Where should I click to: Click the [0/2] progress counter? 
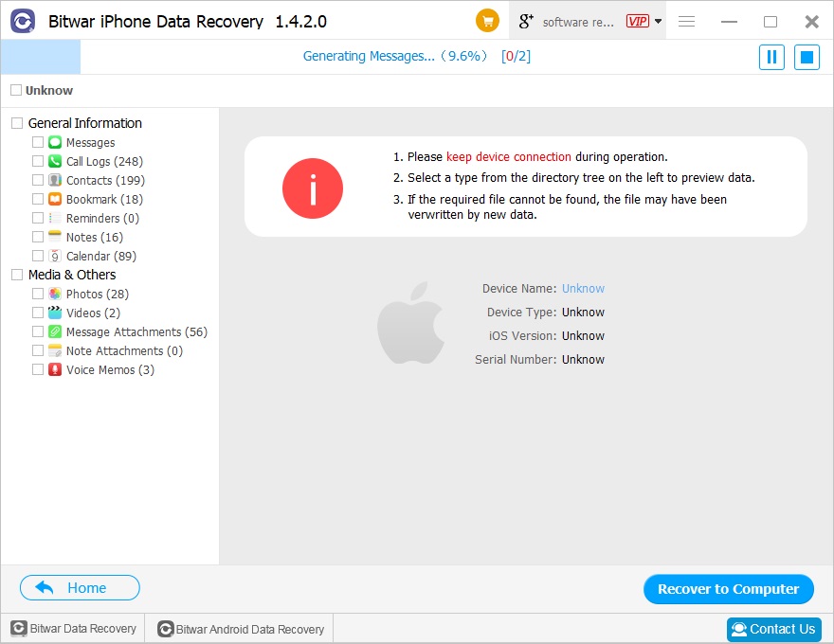[x=516, y=56]
